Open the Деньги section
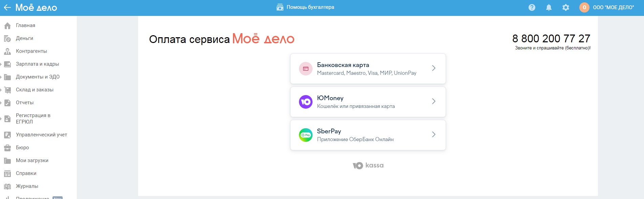 [x=24, y=38]
